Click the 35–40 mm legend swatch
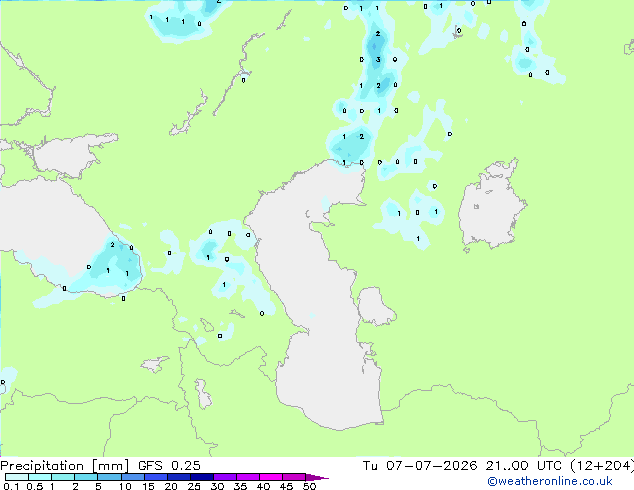The image size is (634, 490). (x=247, y=477)
